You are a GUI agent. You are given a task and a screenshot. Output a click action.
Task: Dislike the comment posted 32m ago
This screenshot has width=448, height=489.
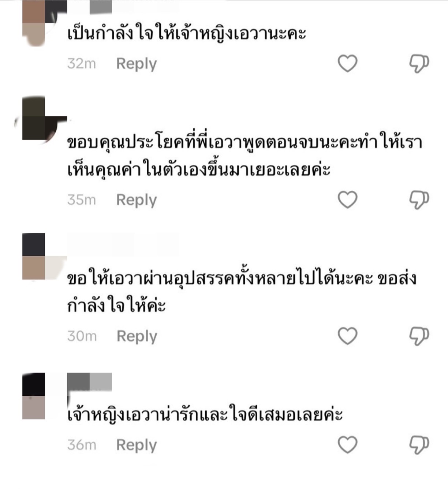click(x=419, y=64)
